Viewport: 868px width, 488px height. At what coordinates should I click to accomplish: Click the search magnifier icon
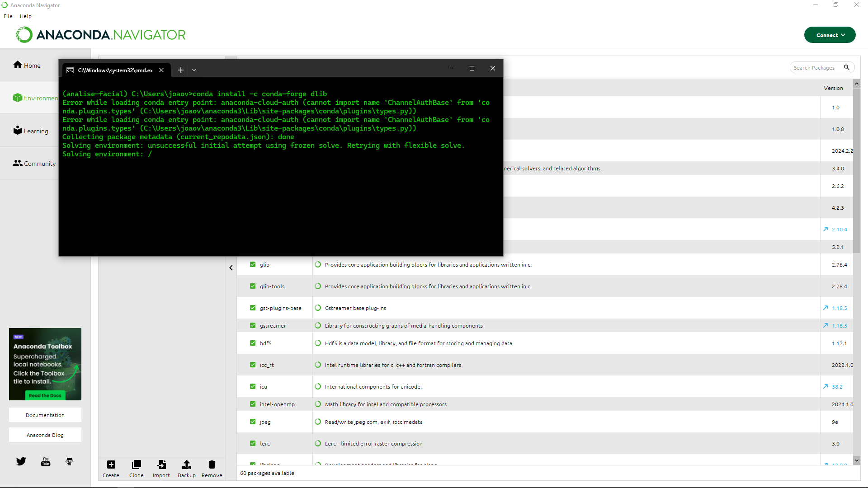tap(846, 67)
